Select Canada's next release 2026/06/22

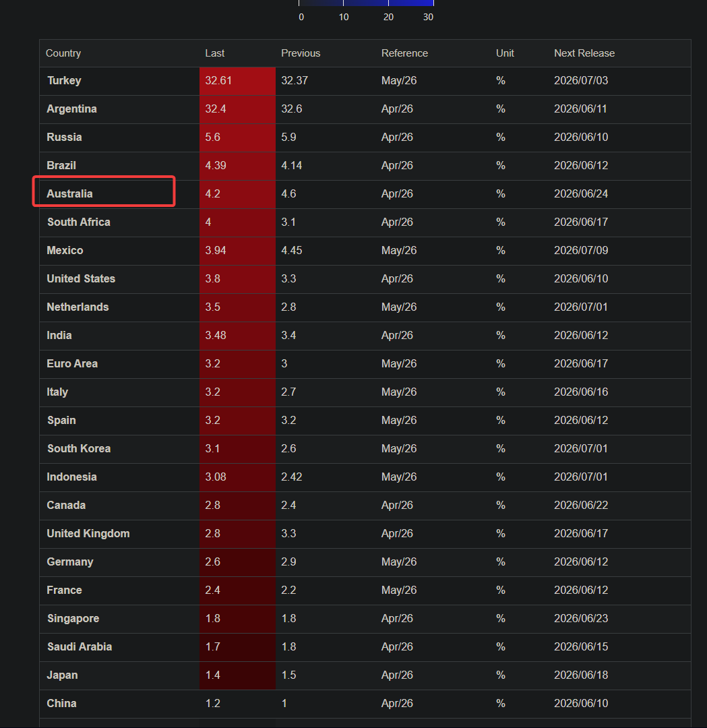[x=581, y=506]
